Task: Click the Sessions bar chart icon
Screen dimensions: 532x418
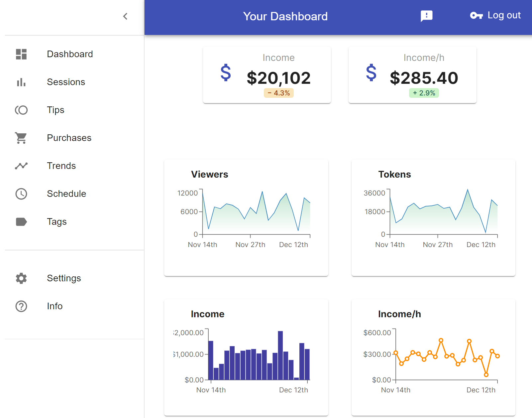Action: (21, 82)
